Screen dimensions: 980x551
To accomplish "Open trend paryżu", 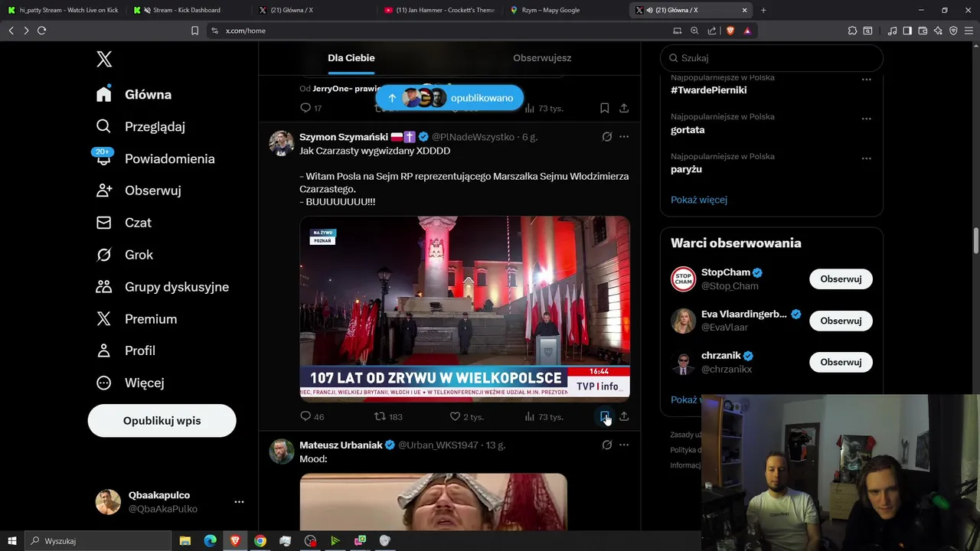I will click(x=686, y=169).
